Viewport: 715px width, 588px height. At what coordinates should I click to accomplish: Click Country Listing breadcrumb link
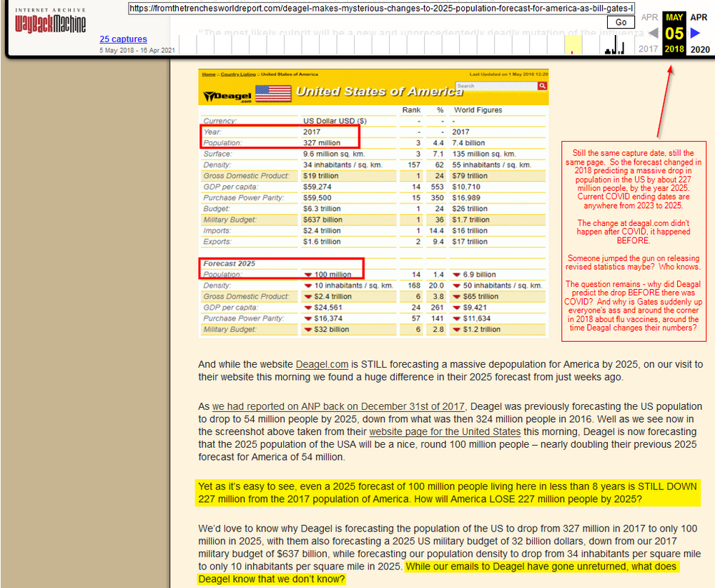pyautogui.click(x=238, y=74)
